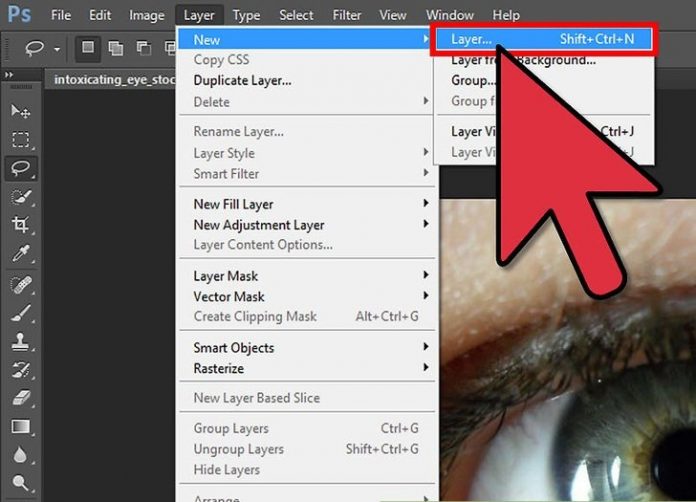Choose Duplicate Layer... from Layer menu
The height and width of the screenshot is (502, 696).
click(242, 80)
